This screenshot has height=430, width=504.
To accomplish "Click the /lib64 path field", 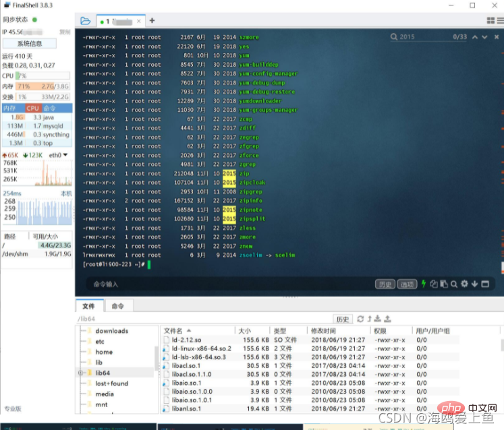I will click(x=204, y=319).
